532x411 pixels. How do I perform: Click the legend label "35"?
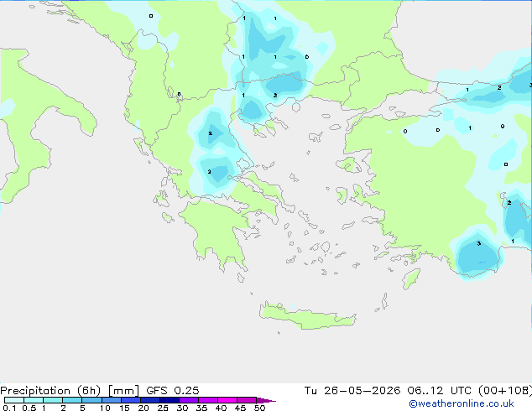point(201,408)
